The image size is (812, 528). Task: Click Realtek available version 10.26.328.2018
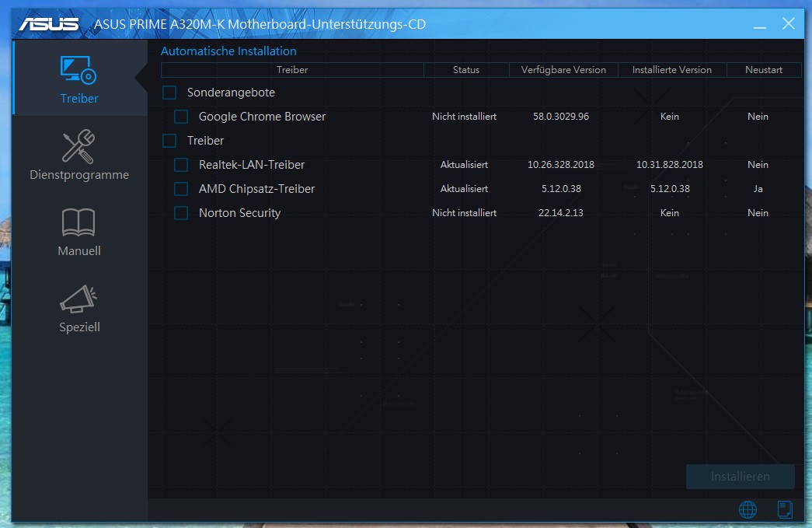pos(561,165)
